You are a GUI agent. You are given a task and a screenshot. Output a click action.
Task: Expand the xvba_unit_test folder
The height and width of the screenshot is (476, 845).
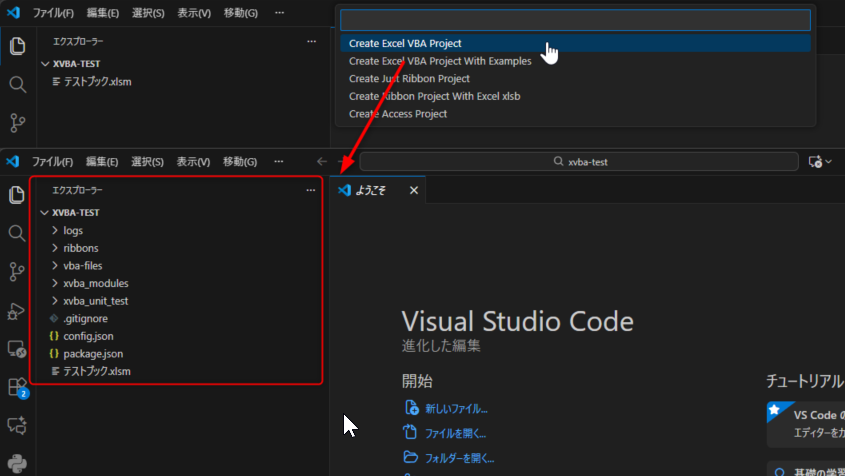point(55,301)
